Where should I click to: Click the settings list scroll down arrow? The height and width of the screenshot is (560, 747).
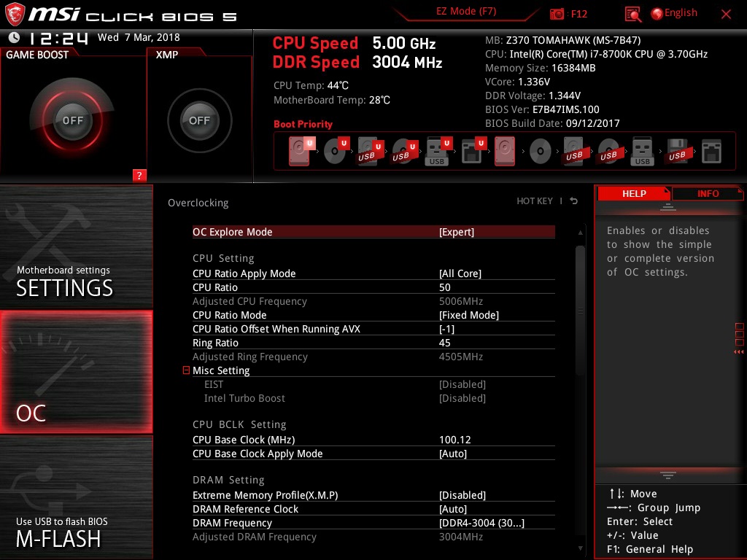[580, 548]
